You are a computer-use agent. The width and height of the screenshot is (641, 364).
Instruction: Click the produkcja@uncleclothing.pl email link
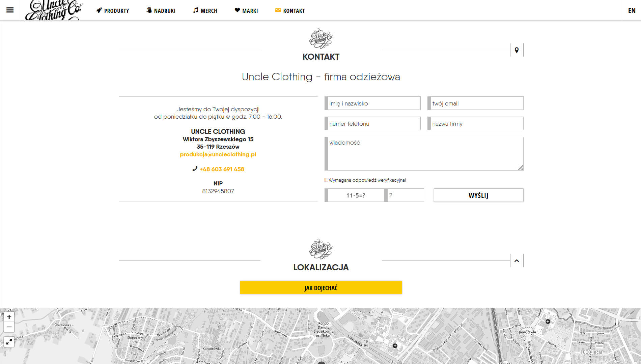pyautogui.click(x=218, y=154)
